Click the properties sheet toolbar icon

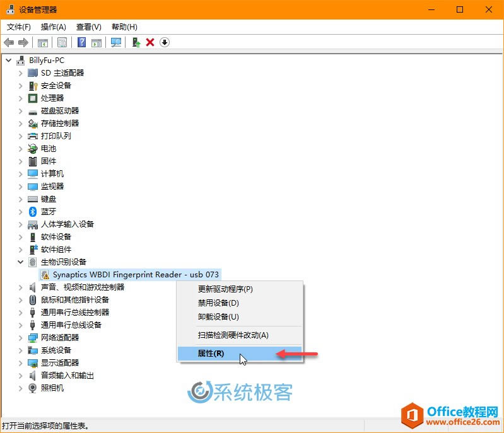[x=62, y=42]
